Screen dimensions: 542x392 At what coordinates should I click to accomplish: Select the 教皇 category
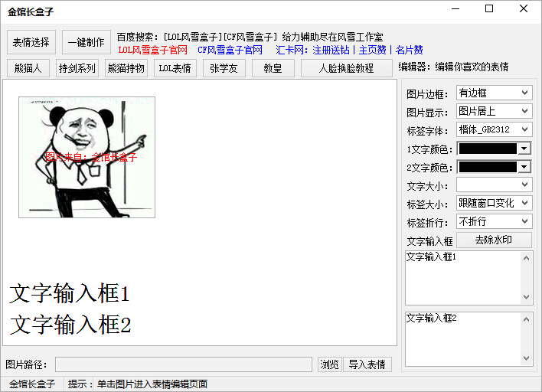coord(273,68)
